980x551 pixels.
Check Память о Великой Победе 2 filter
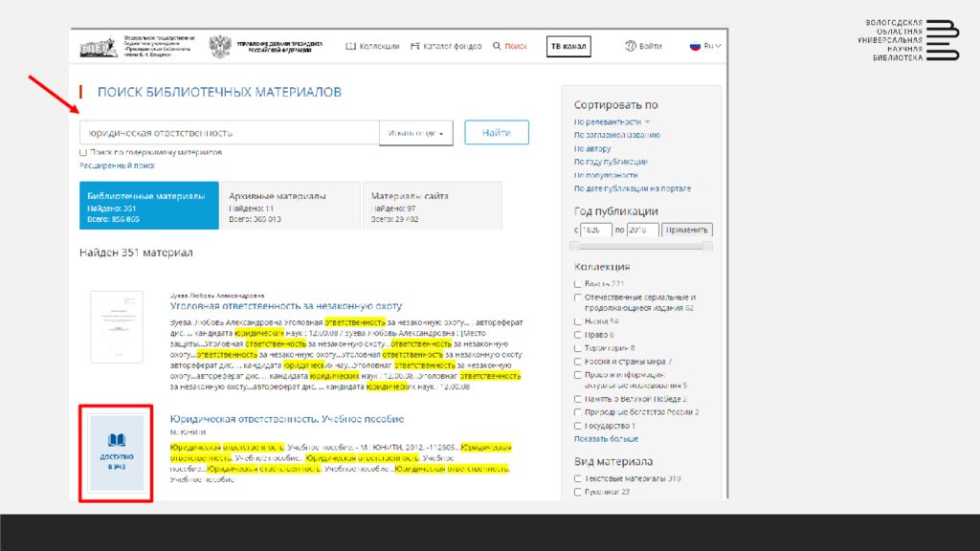[x=577, y=399]
